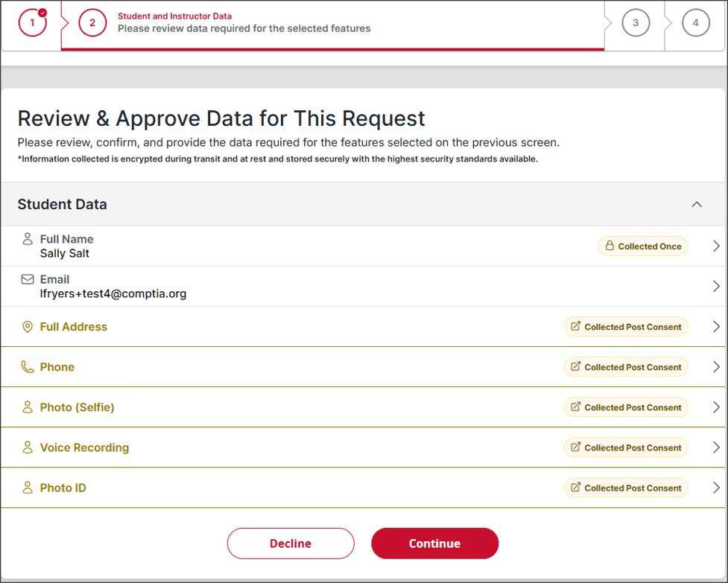Click the Phone label
Screen dimensions: 728x583
pyautogui.click(x=57, y=367)
